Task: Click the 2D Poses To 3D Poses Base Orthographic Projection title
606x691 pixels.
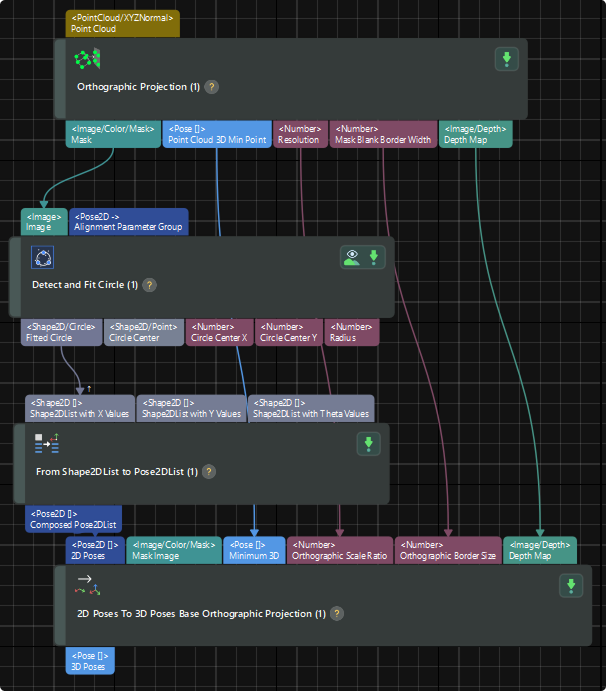Action: [201, 614]
